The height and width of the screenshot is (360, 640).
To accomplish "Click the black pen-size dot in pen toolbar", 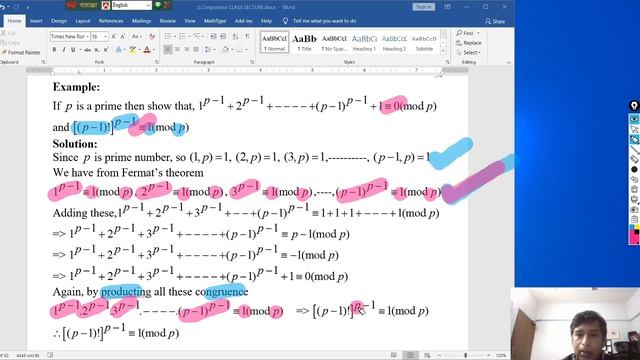I will point(634,169).
